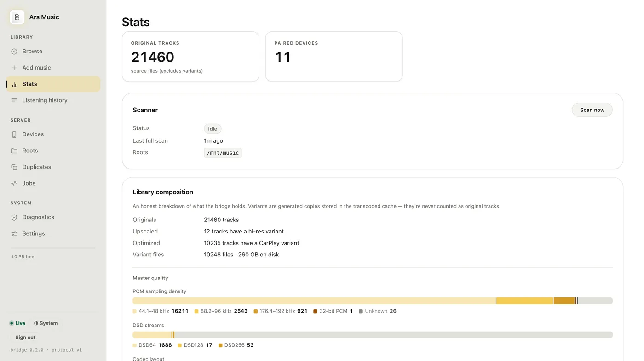Toggle the System theme switcher
Screen dimensions: 644x361
tap(46, 323)
